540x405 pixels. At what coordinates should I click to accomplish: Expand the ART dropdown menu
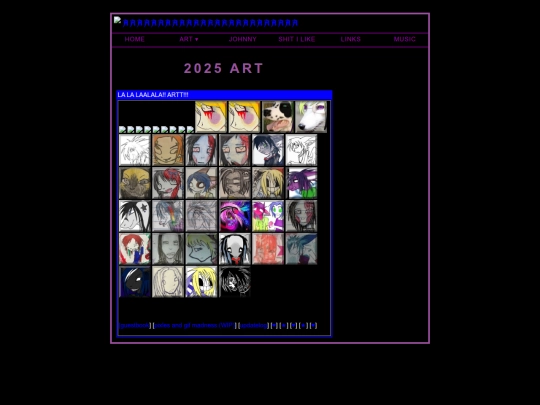189,39
